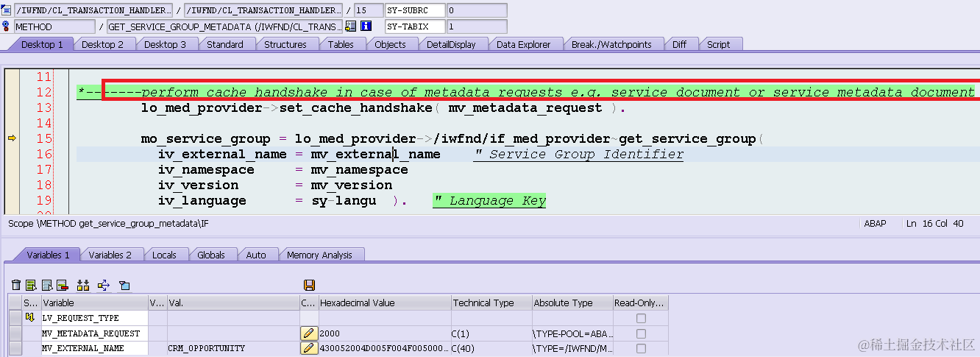980x357 pixels.
Task: Select the Auto tab
Action: point(256,255)
